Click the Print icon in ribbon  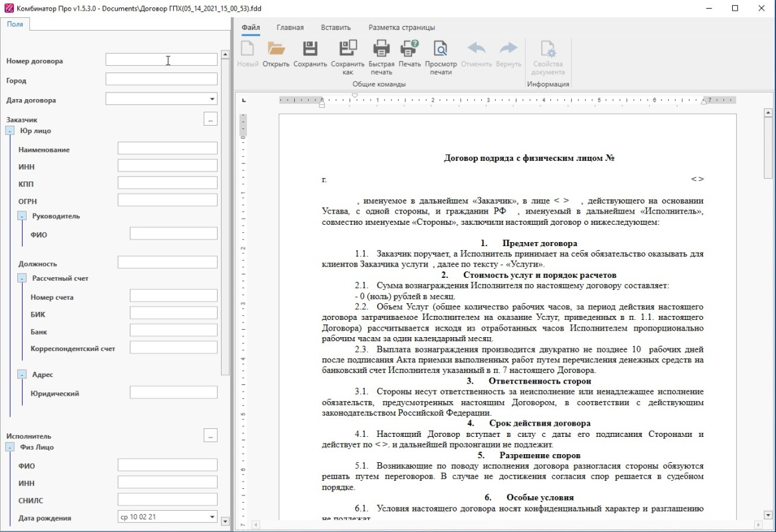409,49
